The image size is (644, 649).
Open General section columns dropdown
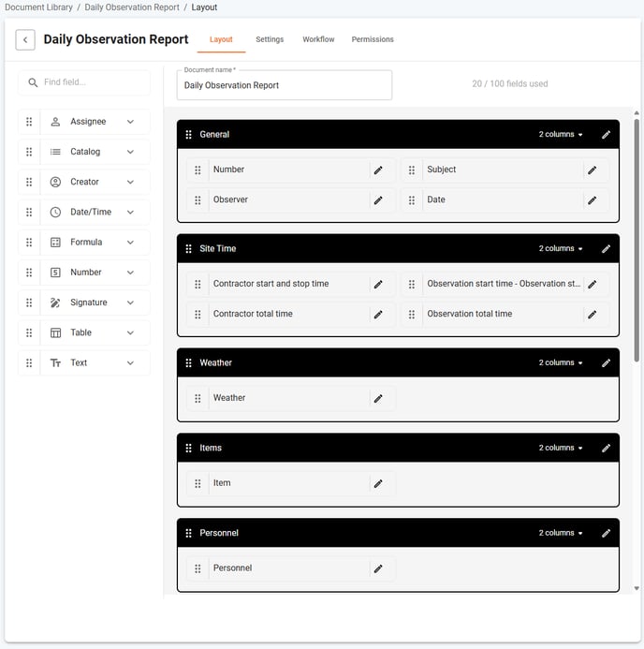[561, 134]
